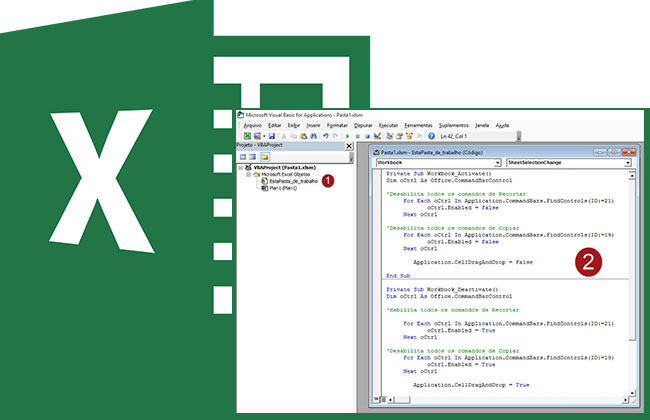Viewport: 650px width, 420px height.
Task: Toggle Design Mode with the ruler icon
Action: (x=378, y=136)
